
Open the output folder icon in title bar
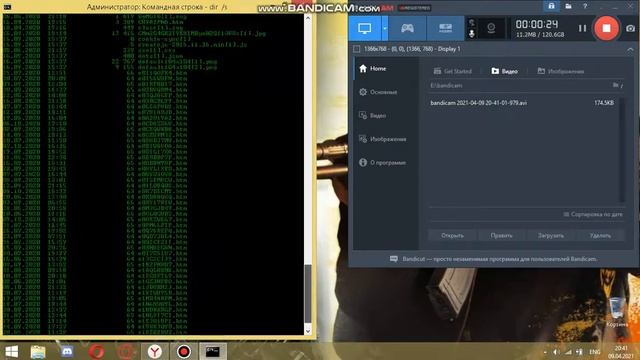(568, 6)
